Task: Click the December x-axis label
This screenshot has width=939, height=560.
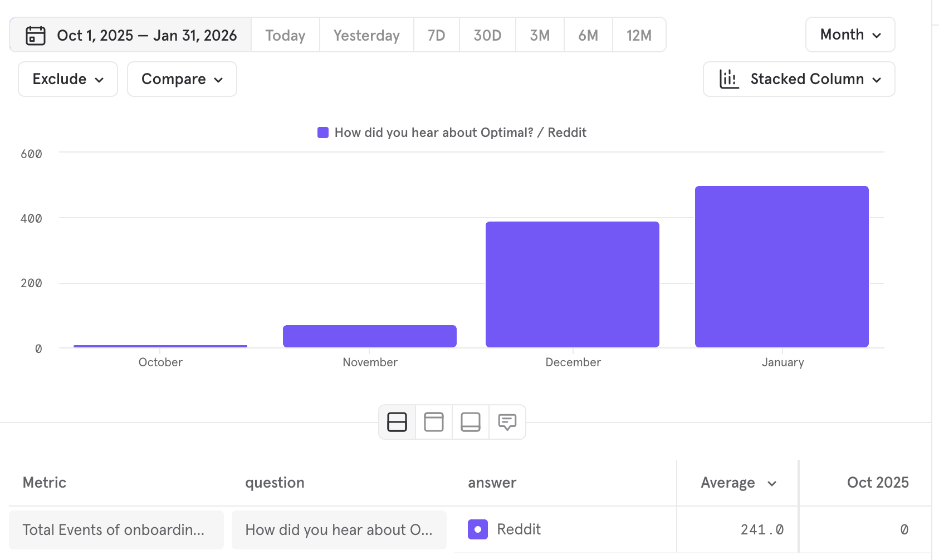Action: (x=573, y=362)
